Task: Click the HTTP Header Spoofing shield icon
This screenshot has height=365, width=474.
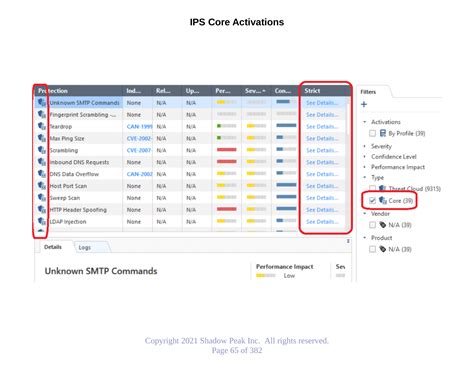Action: pos(42,209)
